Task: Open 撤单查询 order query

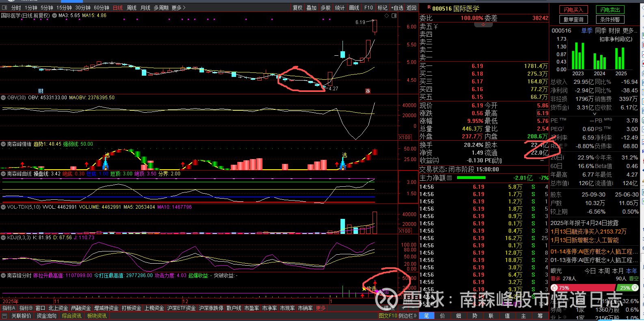Action: point(573,20)
